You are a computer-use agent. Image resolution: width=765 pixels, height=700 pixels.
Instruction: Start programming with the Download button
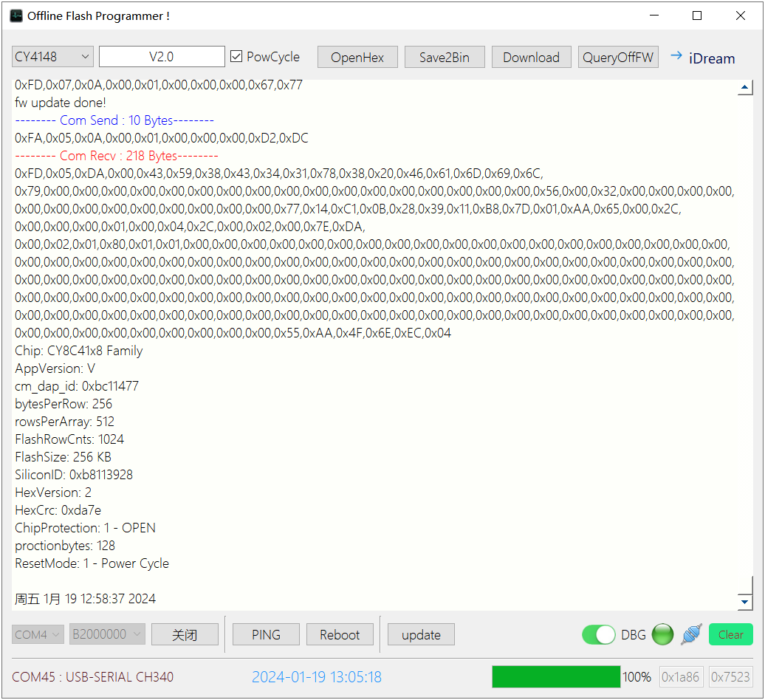coord(531,58)
